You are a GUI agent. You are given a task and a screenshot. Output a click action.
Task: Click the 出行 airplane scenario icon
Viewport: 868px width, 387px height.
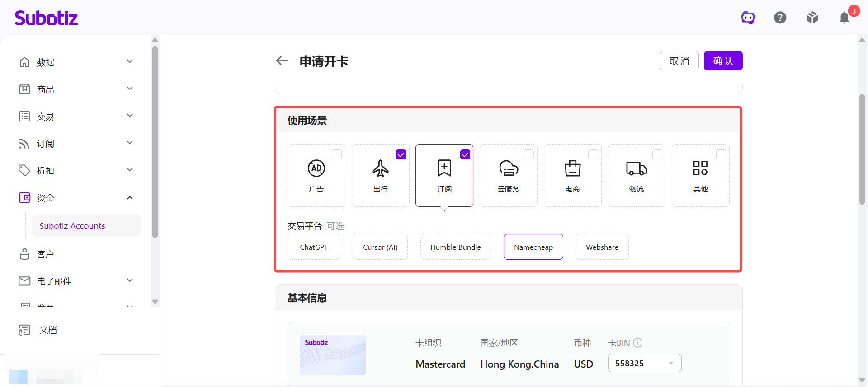pyautogui.click(x=380, y=168)
